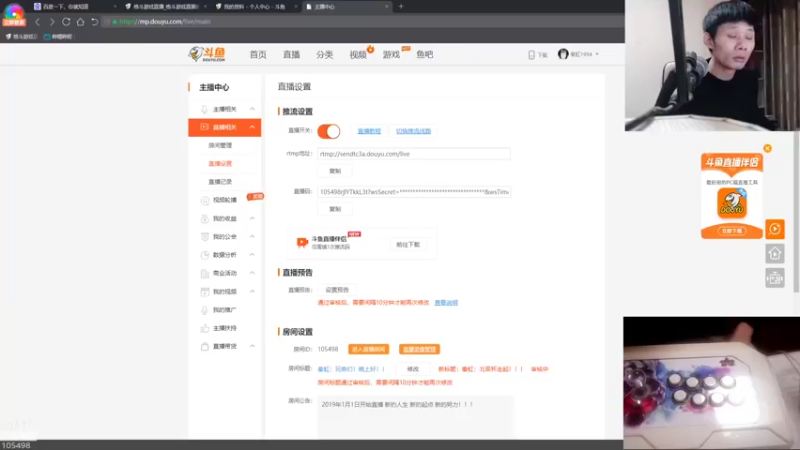
Task: Open 游戏 in the top navigation
Action: click(x=391, y=55)
